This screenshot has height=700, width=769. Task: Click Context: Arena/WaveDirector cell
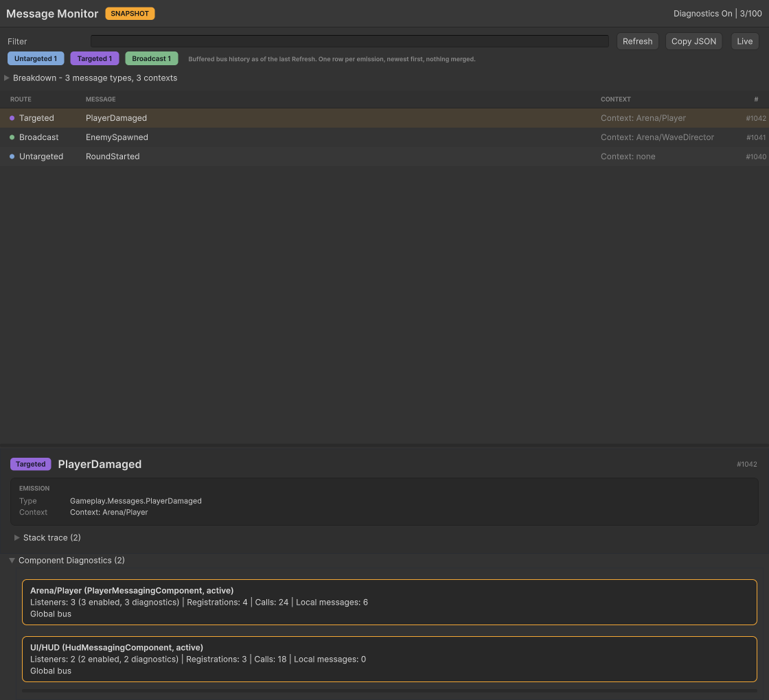pyautogui.click(x=657, y=137)
